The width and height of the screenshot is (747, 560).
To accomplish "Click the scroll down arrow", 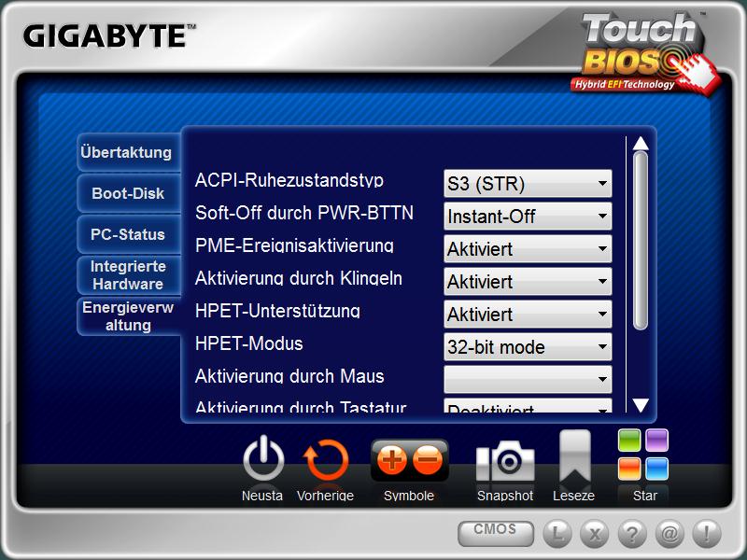I will pos(641,405).
